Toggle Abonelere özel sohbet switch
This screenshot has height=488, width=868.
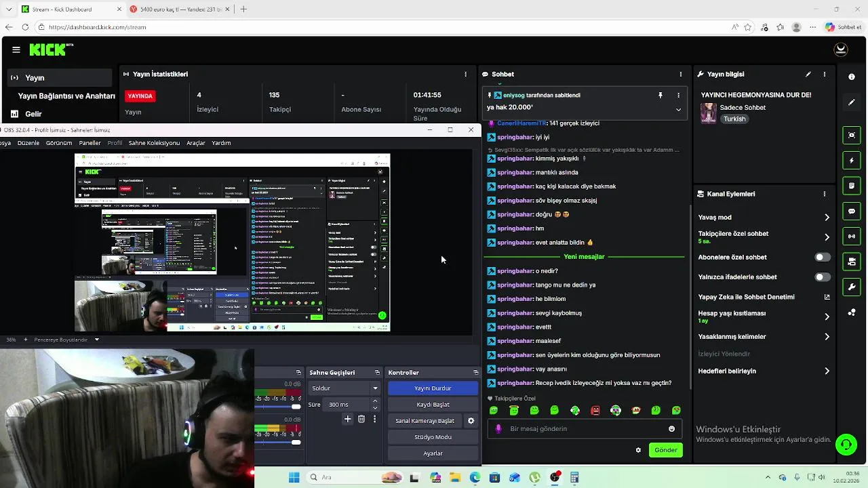pos(822,257)
